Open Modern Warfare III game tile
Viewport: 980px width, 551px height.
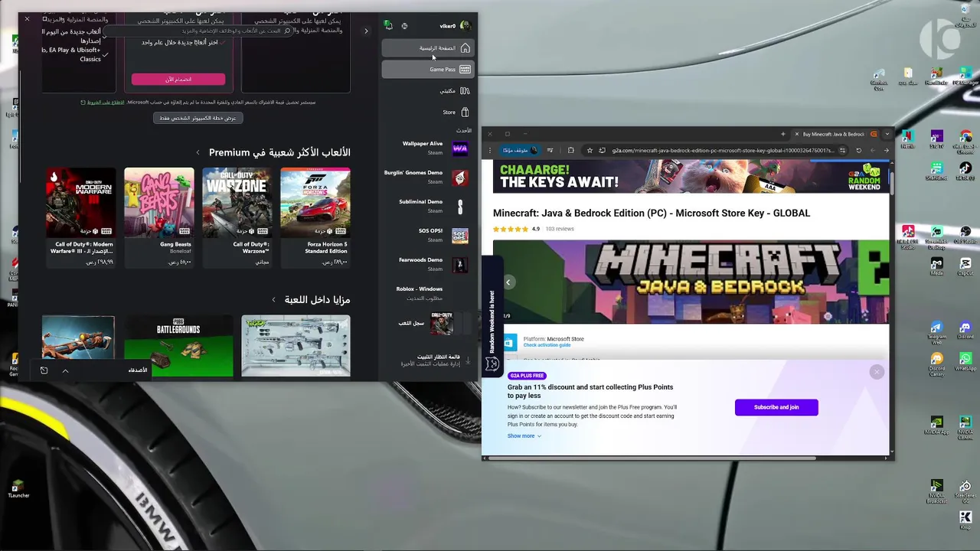80,217
